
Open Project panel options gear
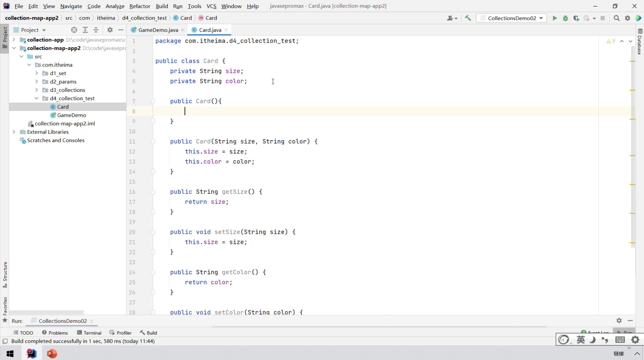click(x=110, y=30)
